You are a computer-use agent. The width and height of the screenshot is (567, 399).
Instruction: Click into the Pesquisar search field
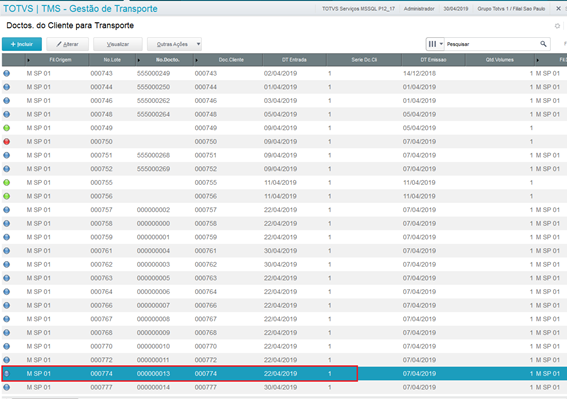pyautogui.click(x=492, y=44)
